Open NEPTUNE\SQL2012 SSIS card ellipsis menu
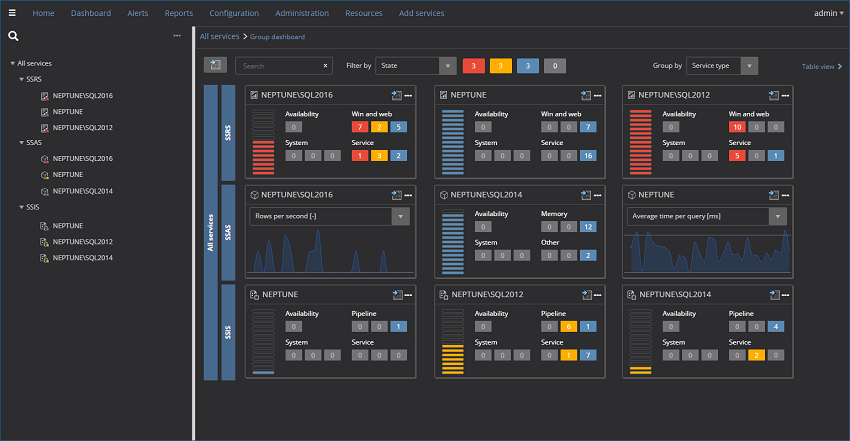 tap(597, 295)
